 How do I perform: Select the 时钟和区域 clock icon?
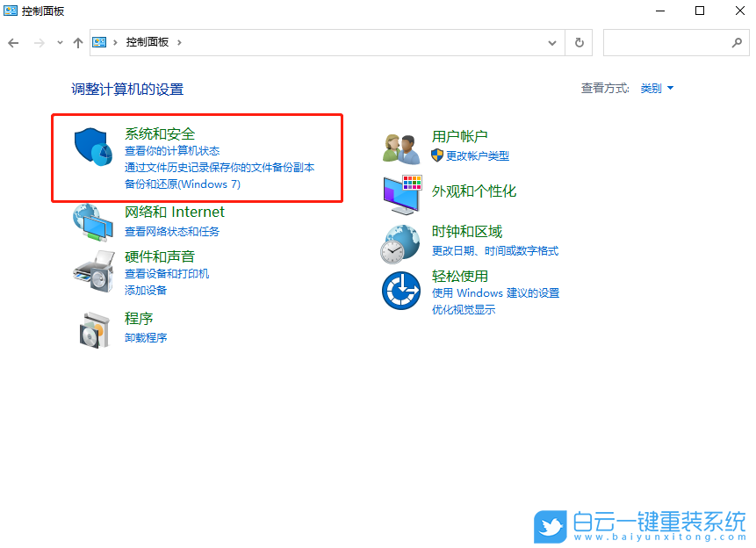pos(401,243)
